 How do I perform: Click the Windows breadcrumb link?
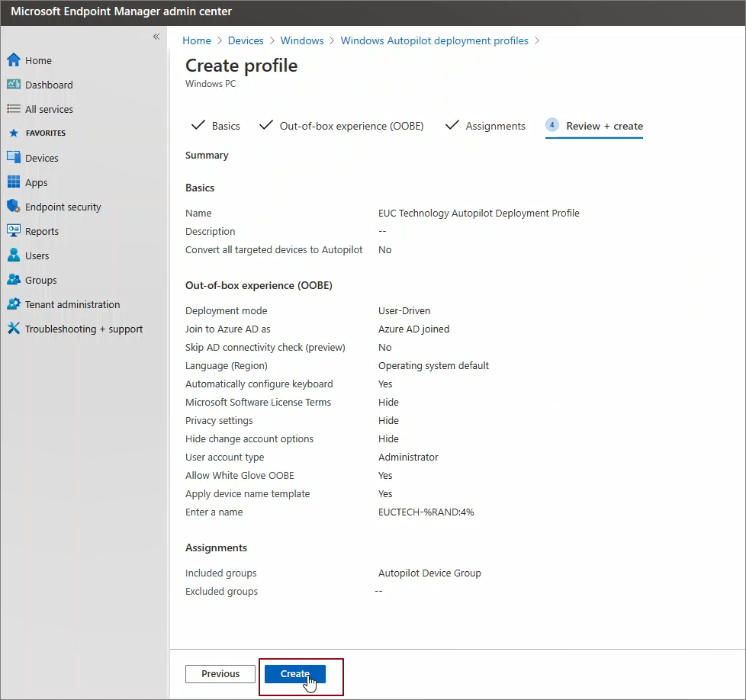(301, 41)
